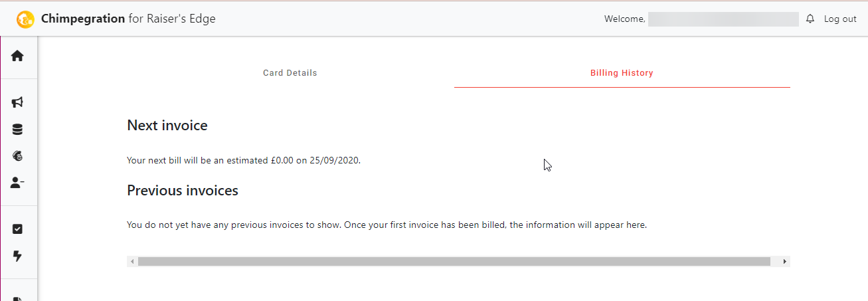Click the horizontal scrollbar right arrow

point(785,262)
